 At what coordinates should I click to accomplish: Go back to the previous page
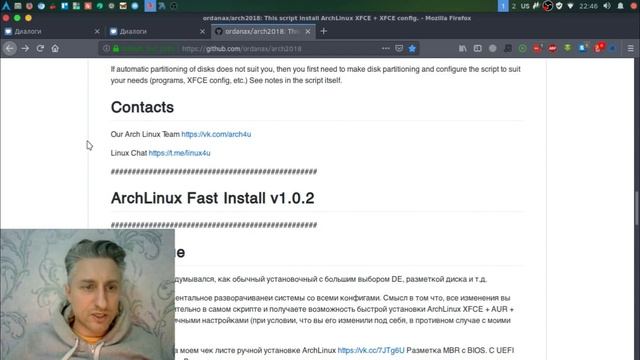click(10, 49)
